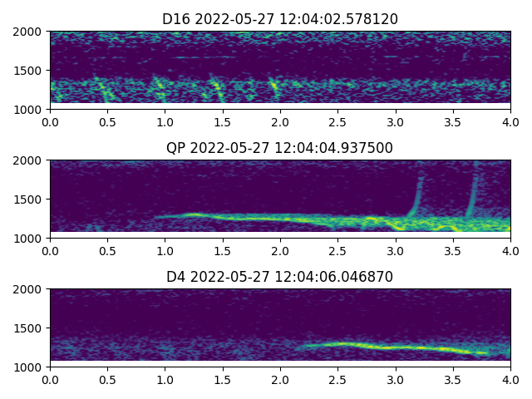Click the 2000 y-axis label on QP plot

tap(31, 160)
